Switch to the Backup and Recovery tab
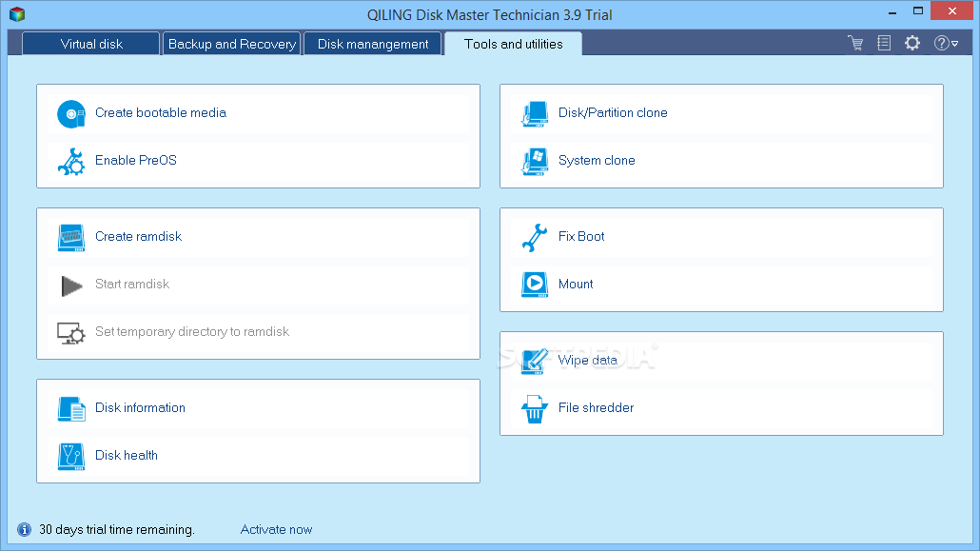Viewport: 980px width, 551px height. click(232, 44)
